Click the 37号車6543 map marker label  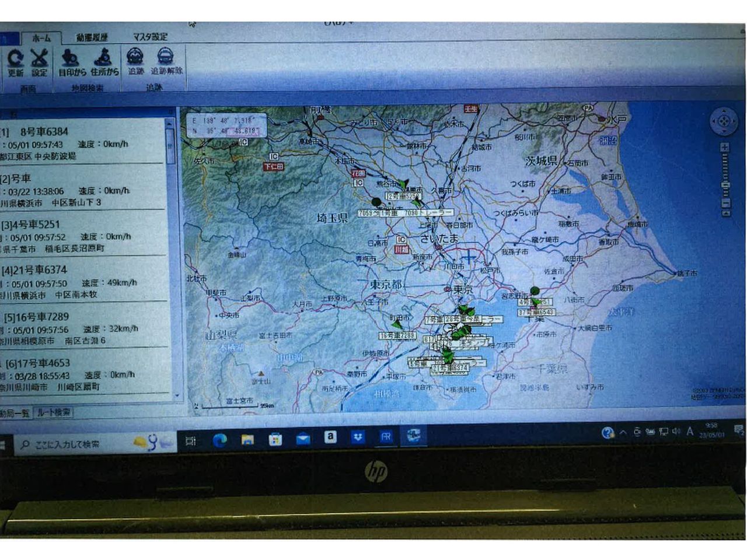point(537,312)
